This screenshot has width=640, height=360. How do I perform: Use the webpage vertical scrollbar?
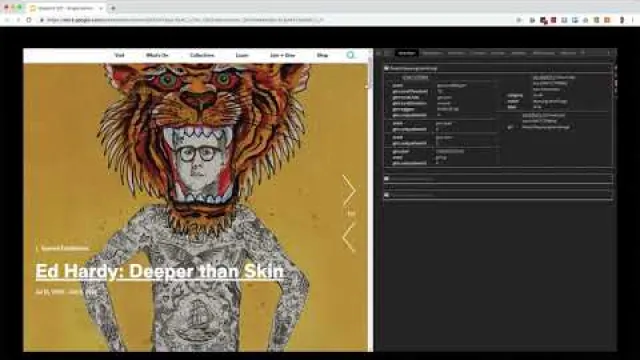point(370,73)
